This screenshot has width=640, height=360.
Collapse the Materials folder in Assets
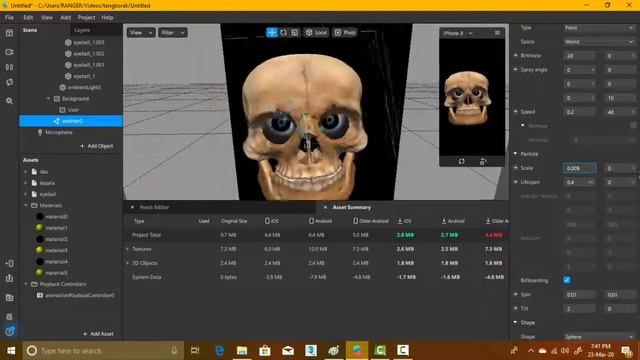click(x=26, y=205)
